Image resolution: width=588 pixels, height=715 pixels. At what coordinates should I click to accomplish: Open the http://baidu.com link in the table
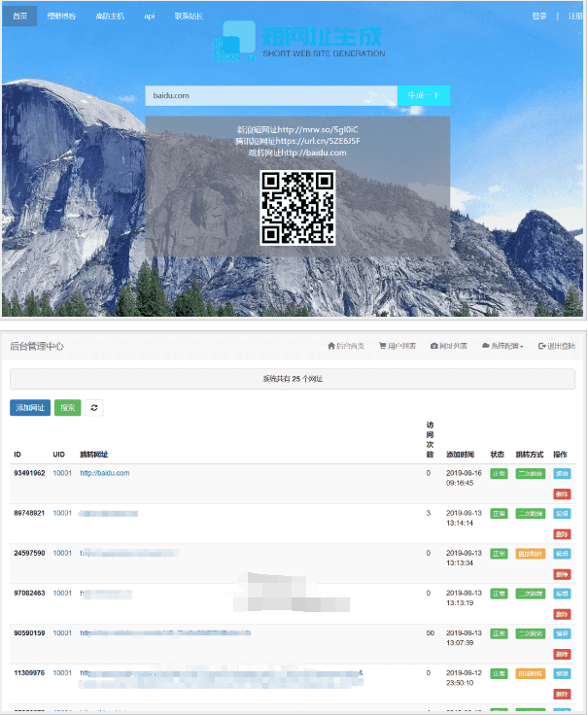tap(104, 473)
